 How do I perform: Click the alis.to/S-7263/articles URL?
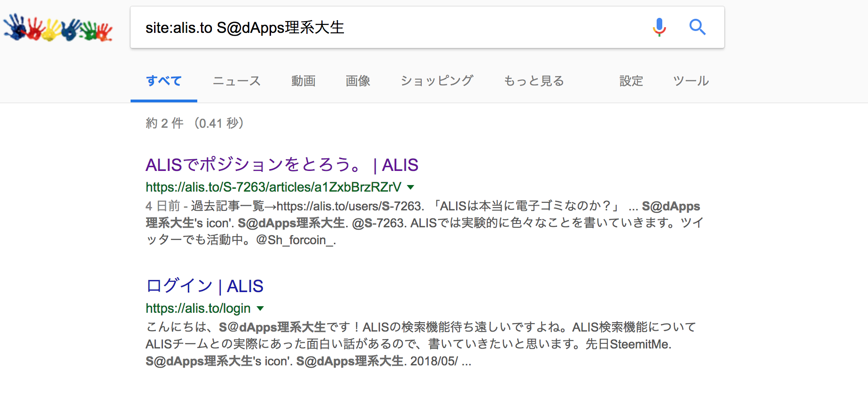coord(273,187)
